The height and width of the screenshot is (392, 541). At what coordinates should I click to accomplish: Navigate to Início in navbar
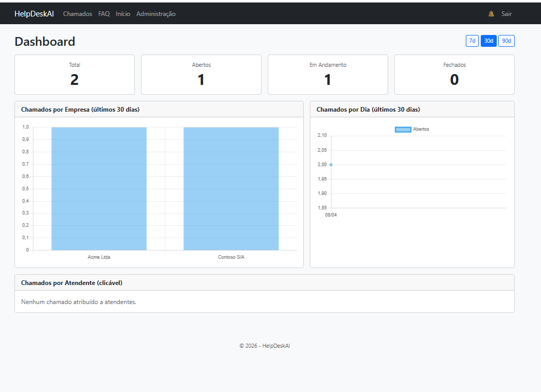[x=123, y=14]
